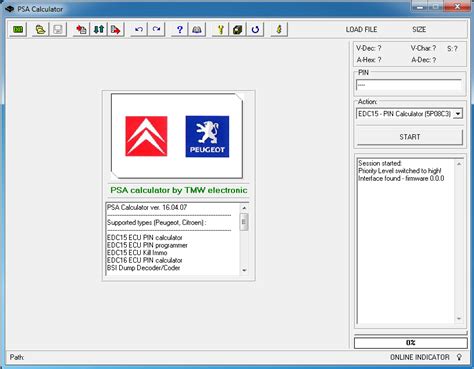Click the 'A-Dec: ?' value

(424, 60)
